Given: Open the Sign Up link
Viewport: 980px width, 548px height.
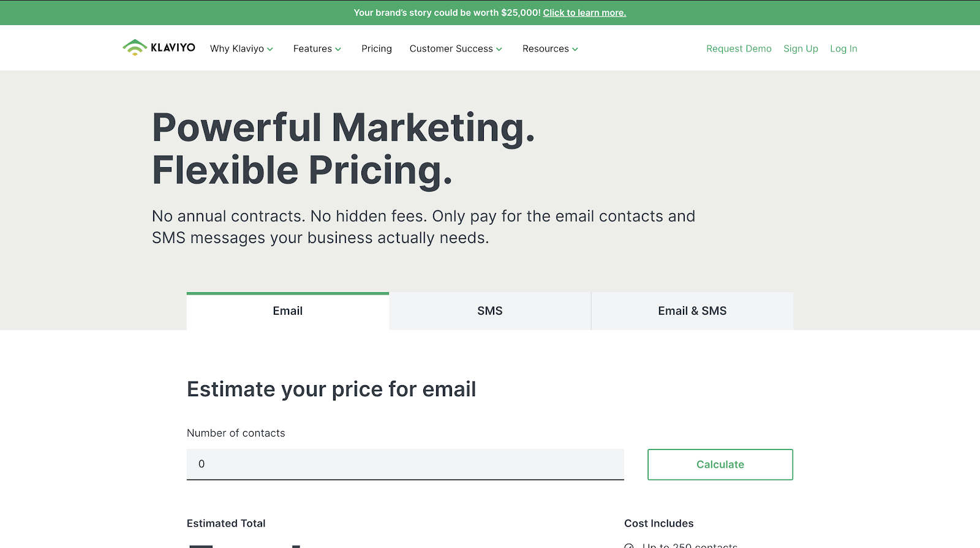Looking at the screenshot, I should pyautogui.click(x=801, y=48).
